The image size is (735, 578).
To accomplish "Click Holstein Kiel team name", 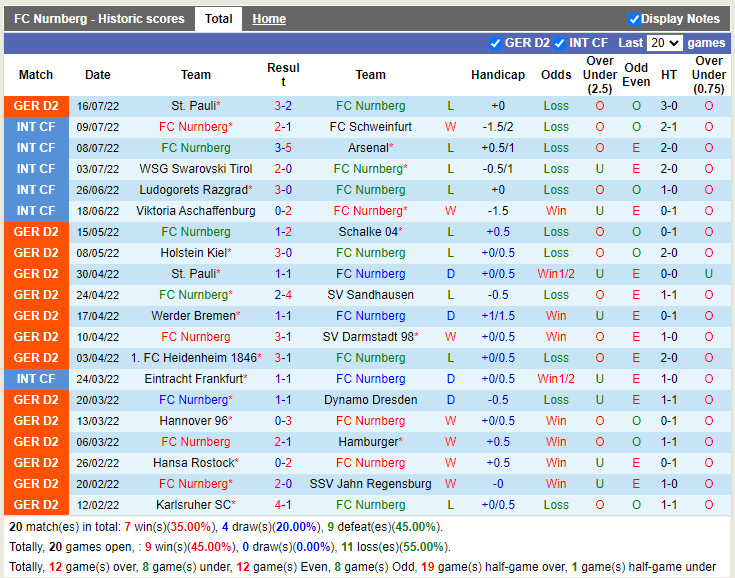I will (x=194, y=253).
